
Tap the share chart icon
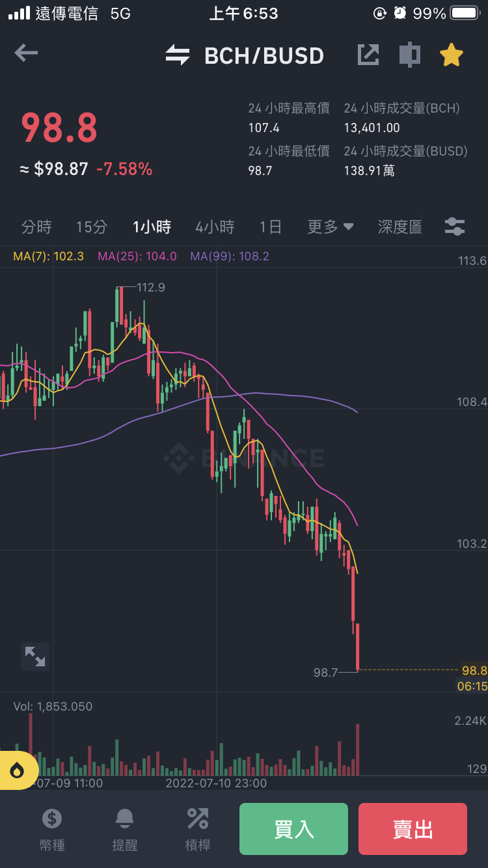click(368, 55)
